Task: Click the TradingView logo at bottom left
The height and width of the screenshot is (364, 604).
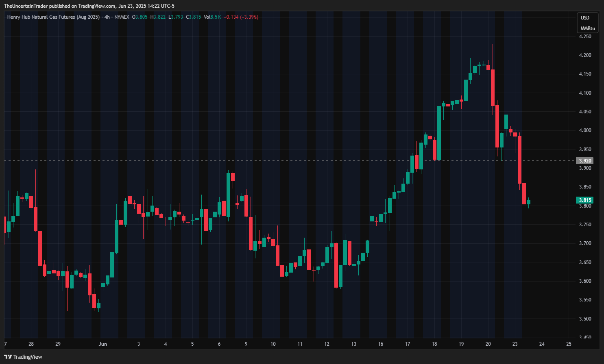Action: pyautogui.click(x=23, y=357)
